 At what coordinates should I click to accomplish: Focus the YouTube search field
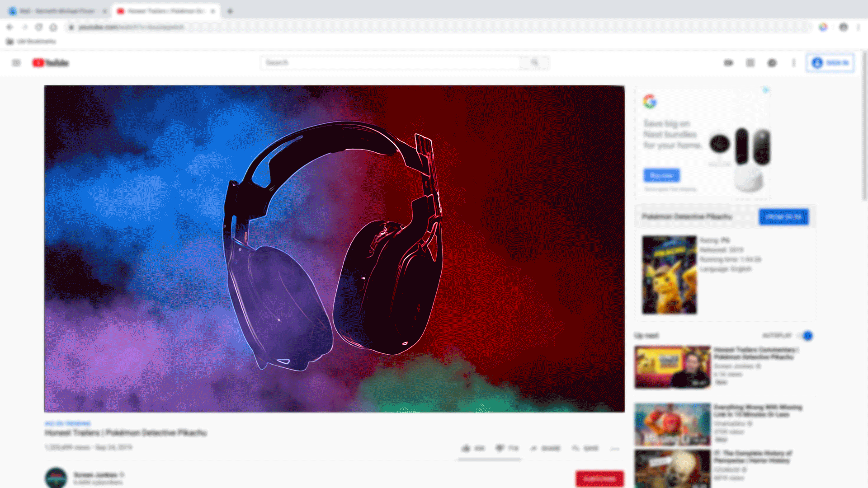tap(391, 63)
